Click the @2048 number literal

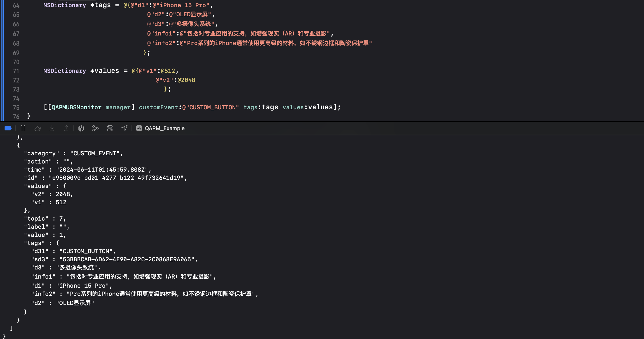pos(186,80)
